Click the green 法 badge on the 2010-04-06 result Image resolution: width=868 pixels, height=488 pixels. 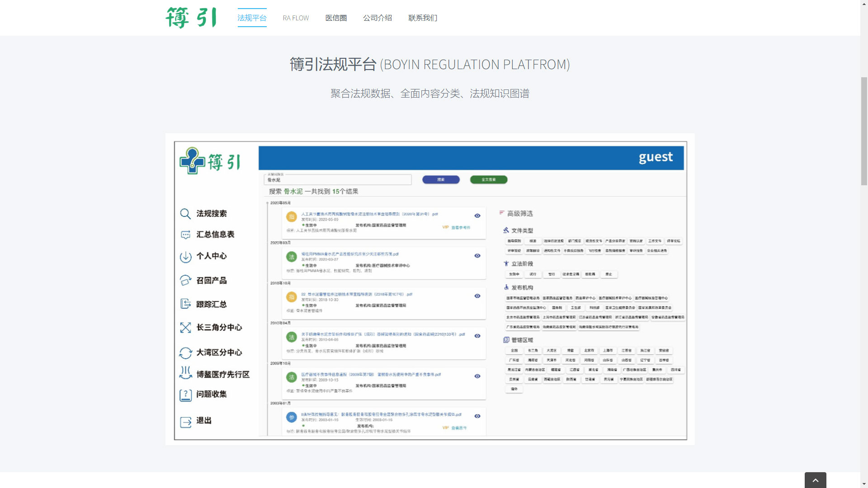point(292,337)
